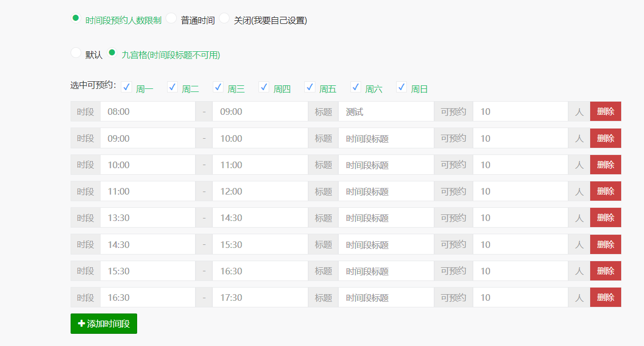Click the plus icon on 添加时间段 button
This screenshot has height=346, width=644.
tap(81, 323)
